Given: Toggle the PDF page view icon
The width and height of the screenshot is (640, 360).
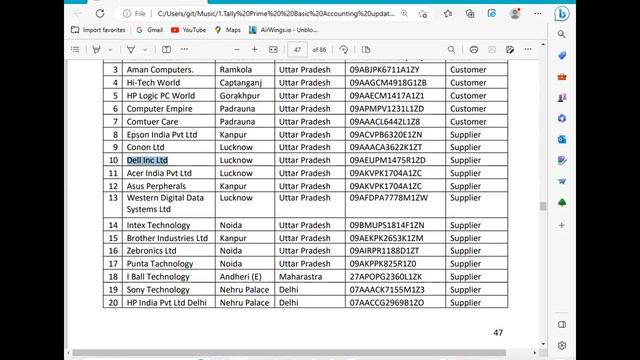Looking at the screenshot, I should pos(166,49).
